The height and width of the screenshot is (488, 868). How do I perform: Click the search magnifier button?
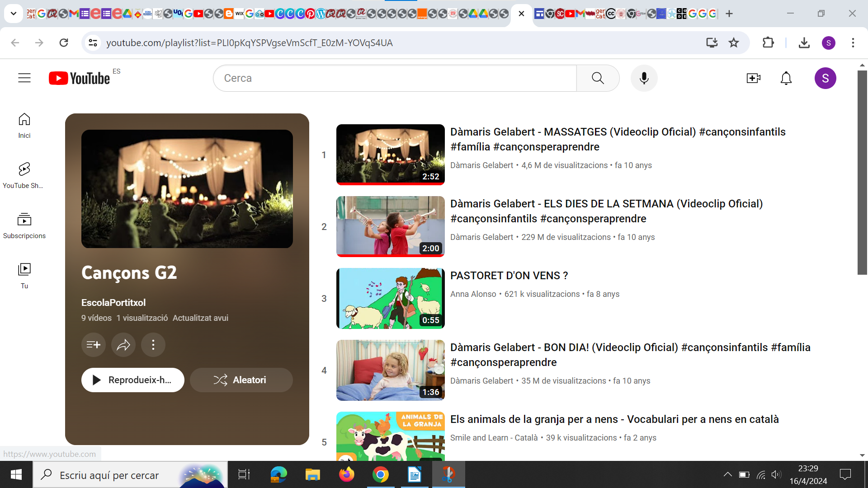[598, 78]
